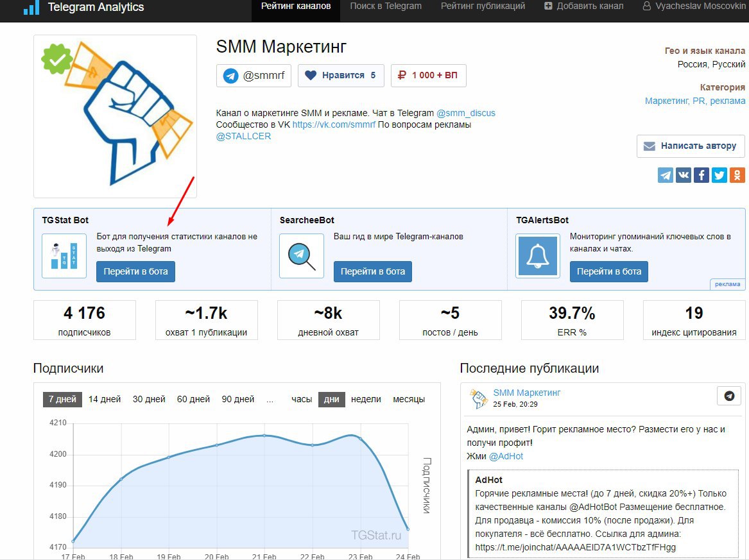
Task: Switch the chart grouping to месяцы
Action: pyautogui.click(x=409, y=399)
